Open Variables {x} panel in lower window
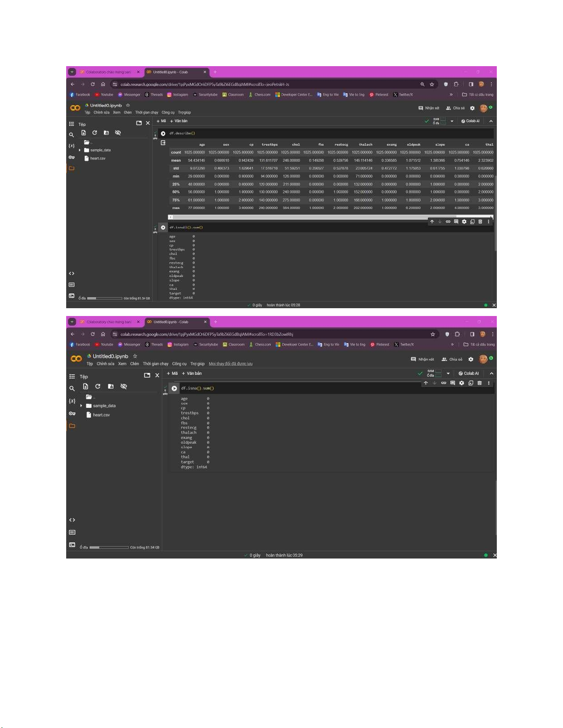Viewport: 563px width, 728px height. (x=72, y=401)
